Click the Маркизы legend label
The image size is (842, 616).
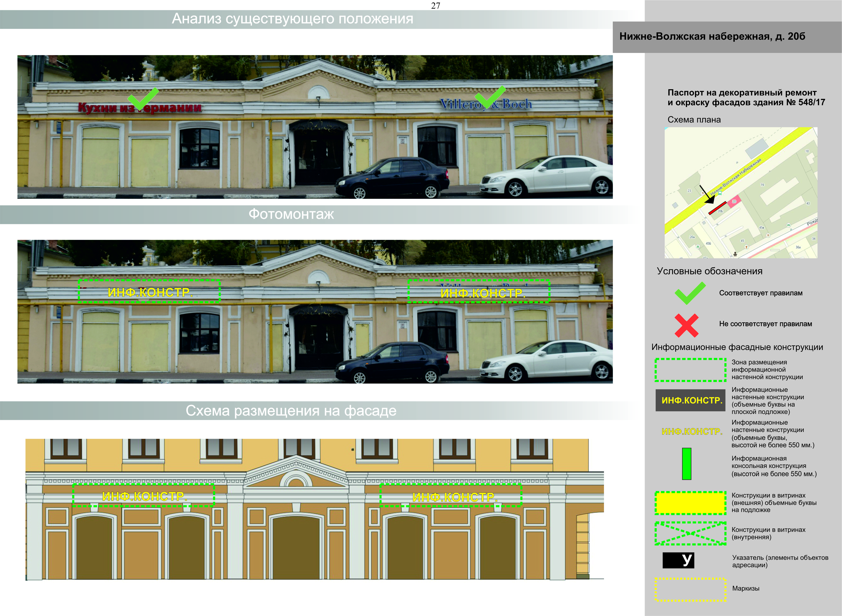746,588
